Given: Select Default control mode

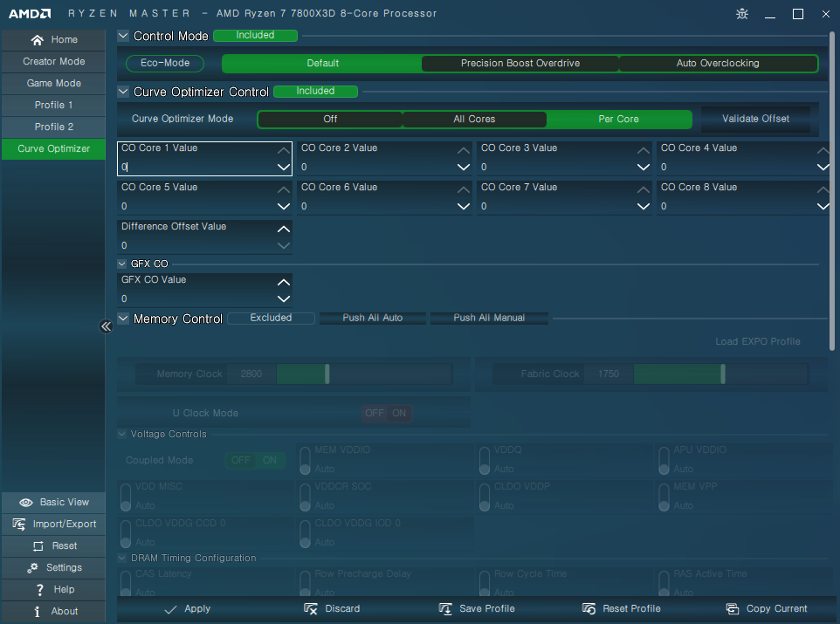Looking at the screenshot, I should [322, 63].
